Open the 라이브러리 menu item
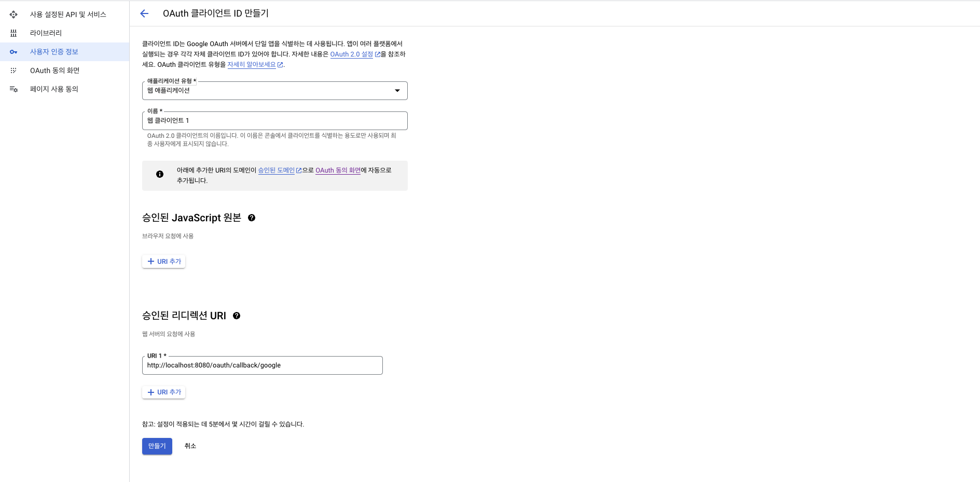The height and width of the screenshot is (482, 980). (46, 33)
